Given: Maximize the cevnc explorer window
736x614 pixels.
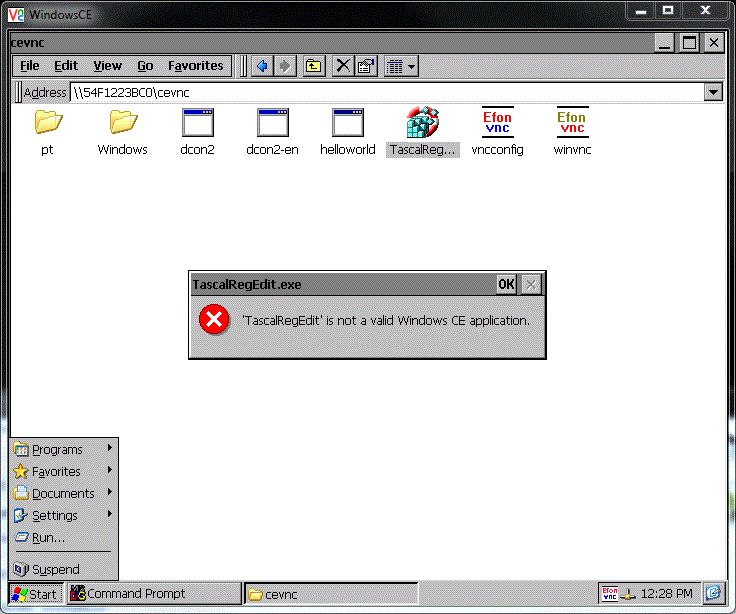Looking at the screenshot, I should click(x=689, y=43).
